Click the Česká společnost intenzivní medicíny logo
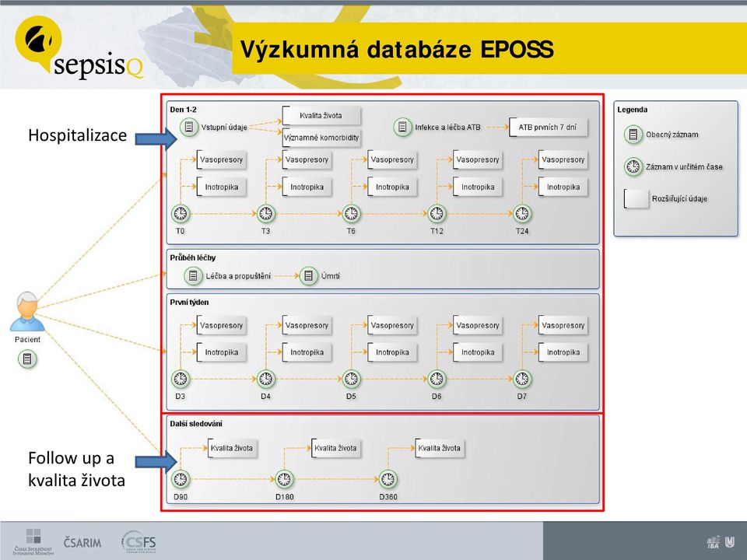 coord(33,542)
